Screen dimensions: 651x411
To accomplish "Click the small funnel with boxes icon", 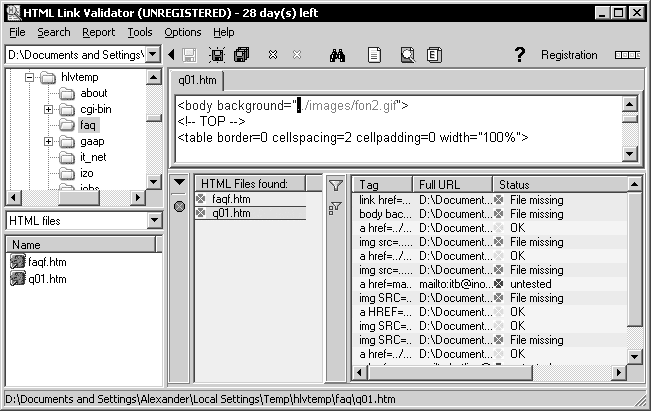I will [x=336, y=206].
